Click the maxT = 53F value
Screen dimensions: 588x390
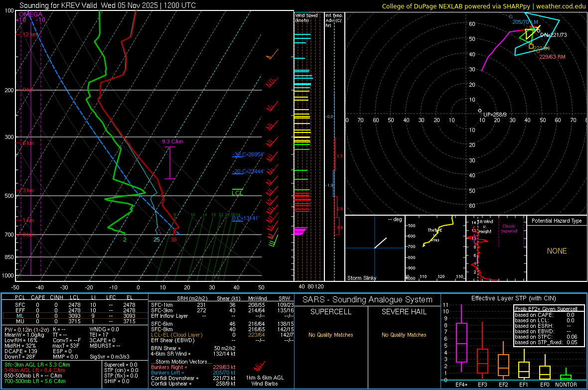tap(66, 346)
